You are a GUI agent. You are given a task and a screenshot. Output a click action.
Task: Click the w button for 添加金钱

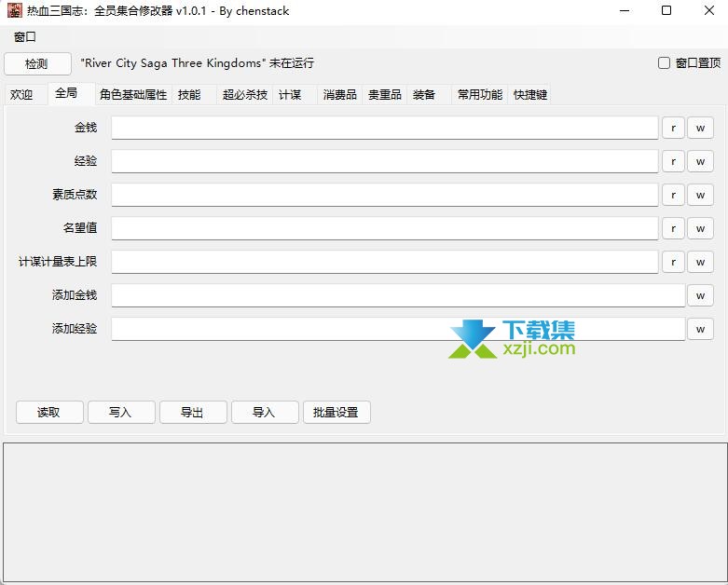(x=701, y=295)
